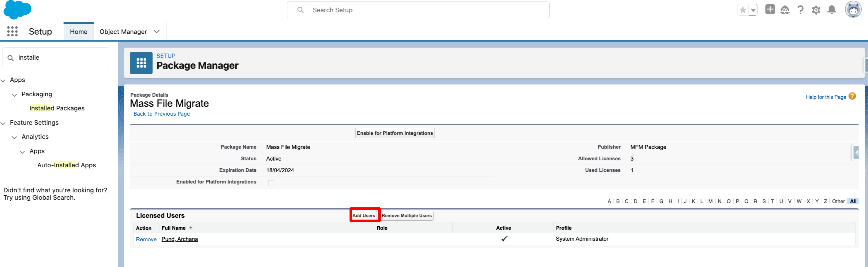The width and height of the screenshot is (868, 267).
Task: Open the App Launcher grid icon
Action: click(x=13, y=31)
